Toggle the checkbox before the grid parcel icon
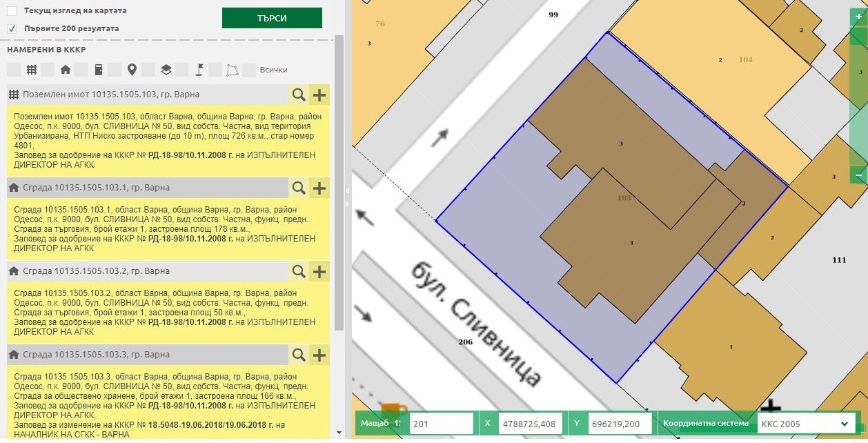This screenshot has height=443, width=868. [x=14, y=70]
